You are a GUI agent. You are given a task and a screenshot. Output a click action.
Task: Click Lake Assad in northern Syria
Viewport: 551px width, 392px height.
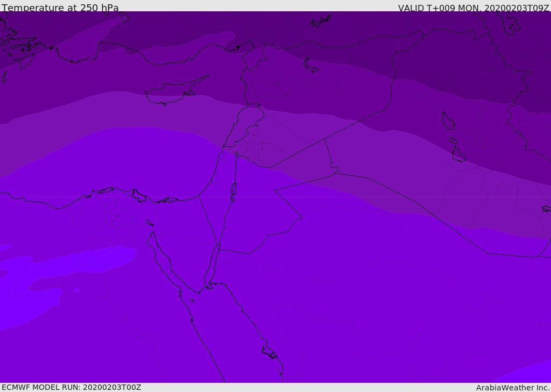[311, 65]
